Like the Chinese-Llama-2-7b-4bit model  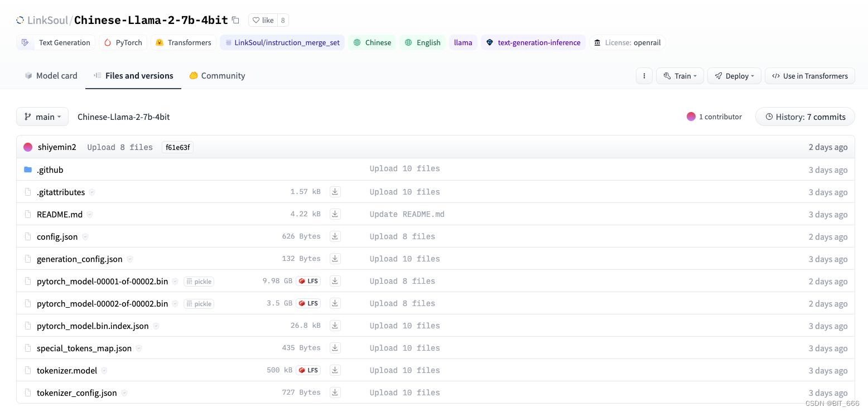pyautogui.click(x=263, y=20)
